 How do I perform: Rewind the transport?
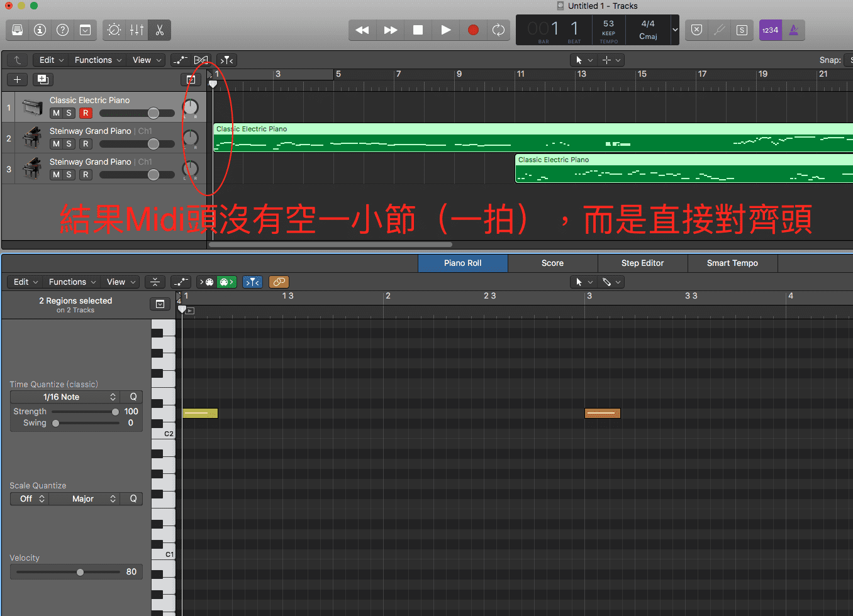coord(362,30)
